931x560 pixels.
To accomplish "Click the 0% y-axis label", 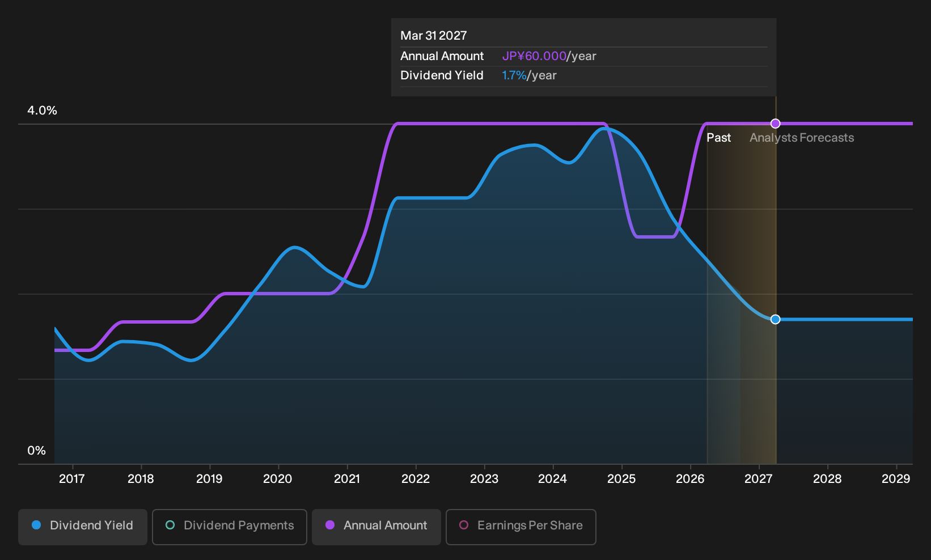I will (x=36, y=451).
